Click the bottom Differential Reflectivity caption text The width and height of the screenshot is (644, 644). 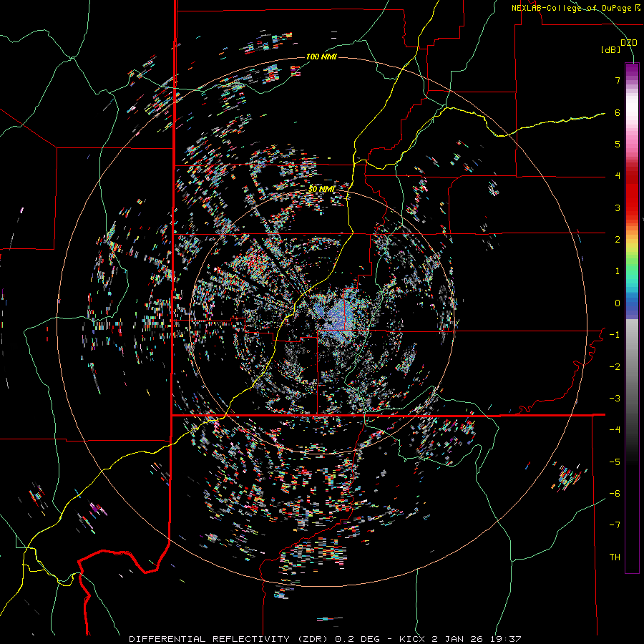click(325, 639)
